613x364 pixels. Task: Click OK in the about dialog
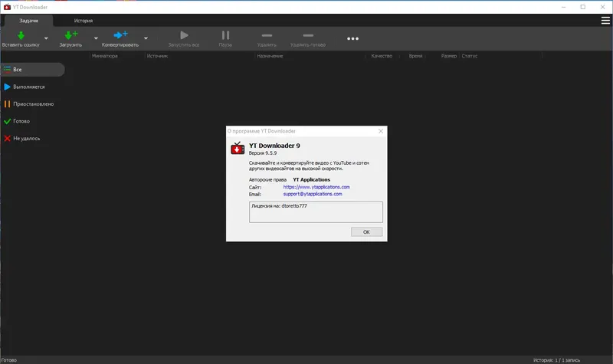click(x=366, y=232)
